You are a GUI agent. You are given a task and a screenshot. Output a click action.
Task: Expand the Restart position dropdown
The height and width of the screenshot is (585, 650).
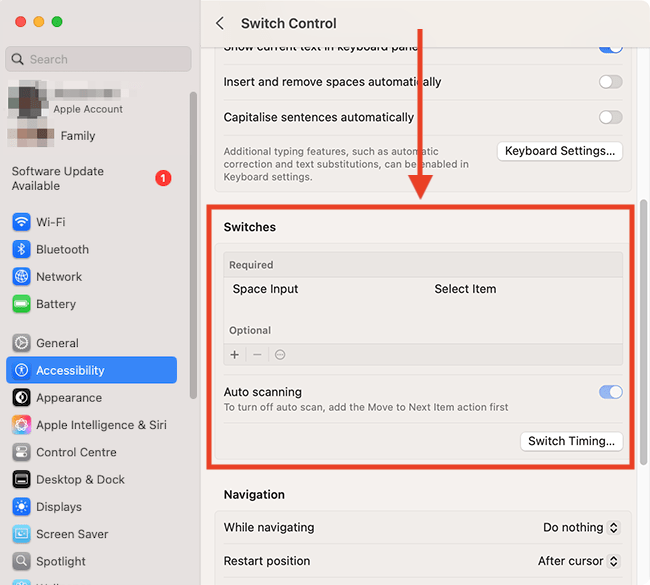tap(578, 561)
